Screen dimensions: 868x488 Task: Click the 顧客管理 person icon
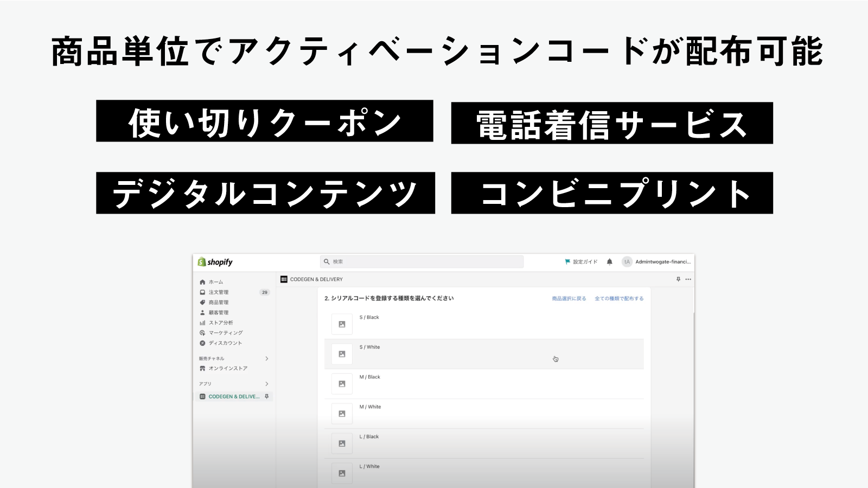[202, 312]
